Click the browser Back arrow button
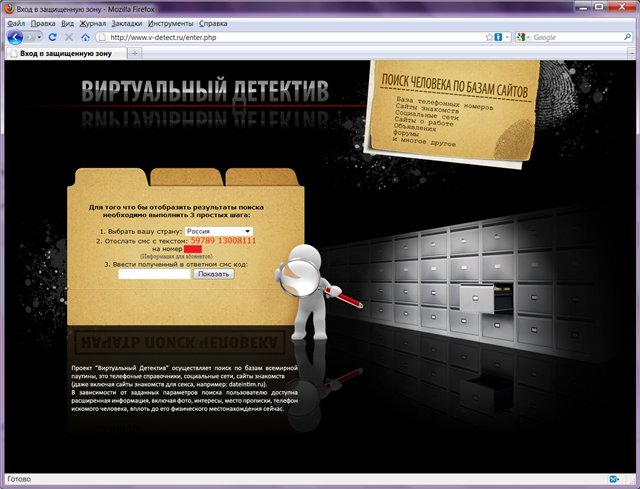The image size is (640, 489). tap(15, 37)
